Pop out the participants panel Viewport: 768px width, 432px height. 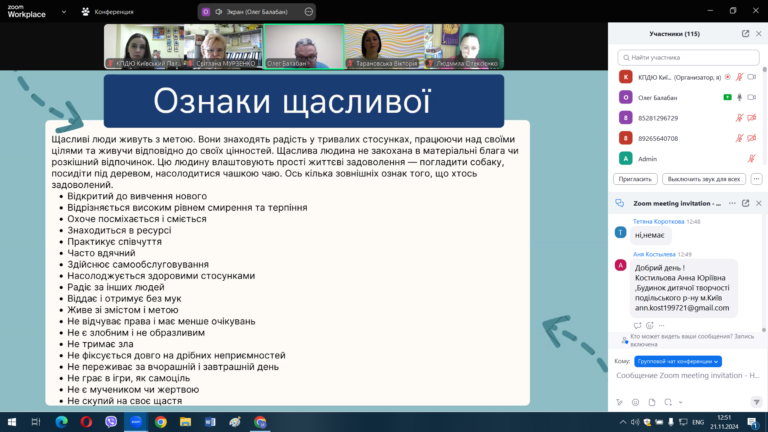(x=745, y=33)
